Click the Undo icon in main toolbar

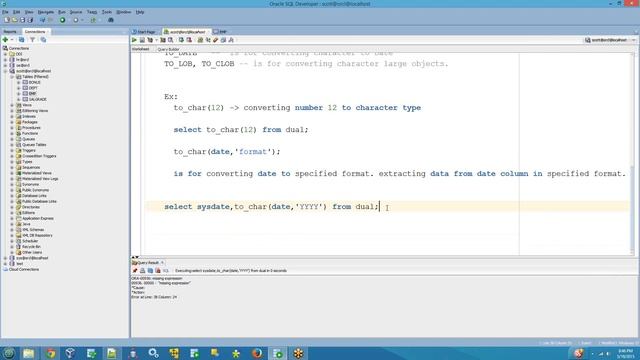point(42,20)
